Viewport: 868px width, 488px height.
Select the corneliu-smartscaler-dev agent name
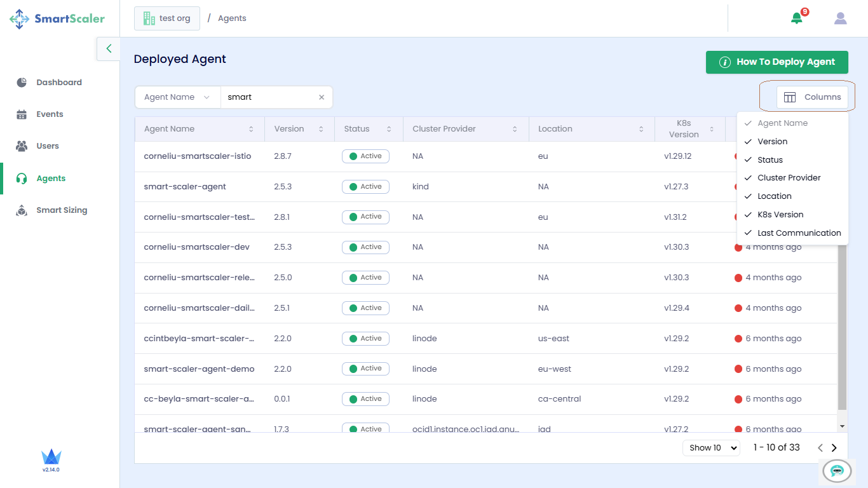coord(197,247)
